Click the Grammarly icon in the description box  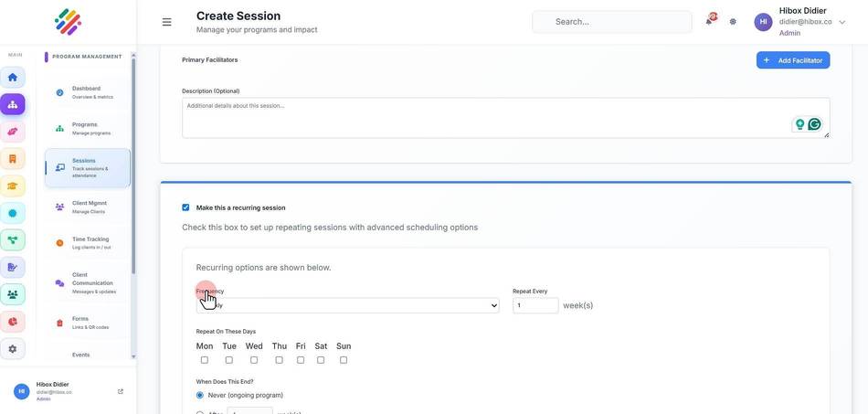pos(814,124)
